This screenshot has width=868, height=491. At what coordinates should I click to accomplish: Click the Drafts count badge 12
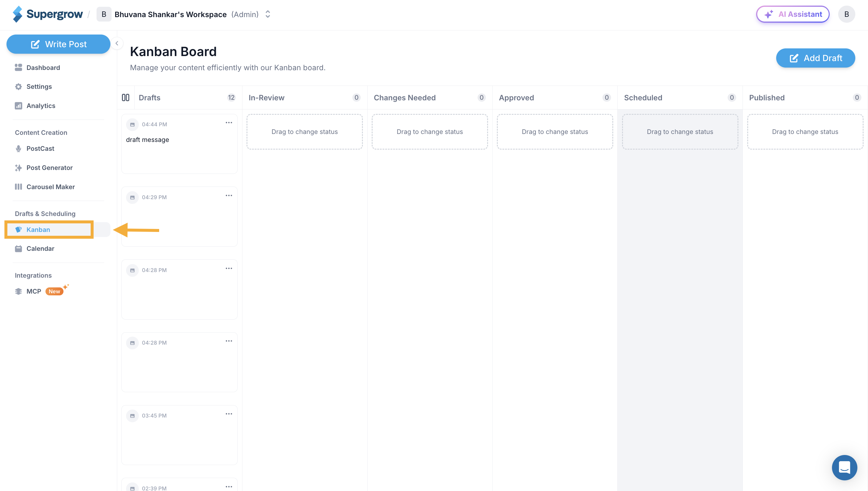(x=231, y=98)
